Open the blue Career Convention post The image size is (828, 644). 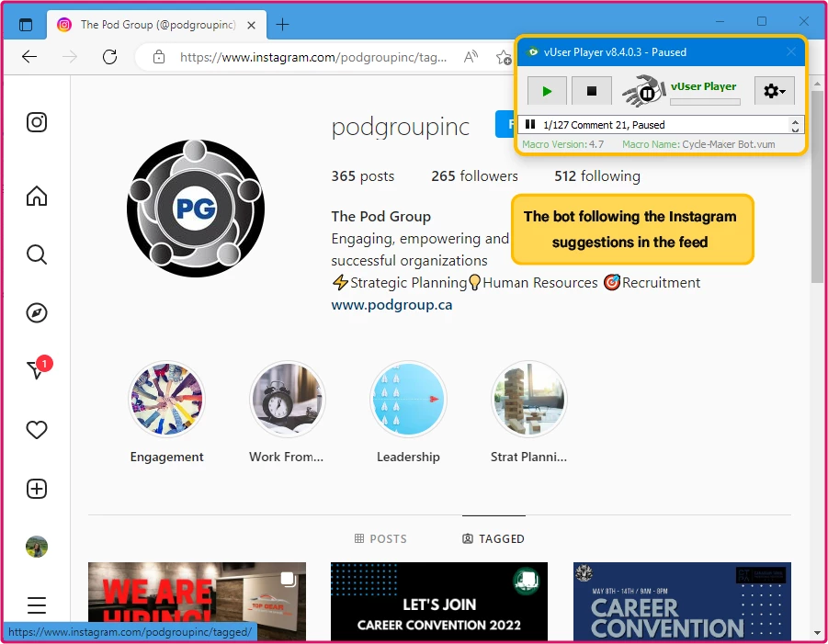pyautogui.click(x=682, y=602)
